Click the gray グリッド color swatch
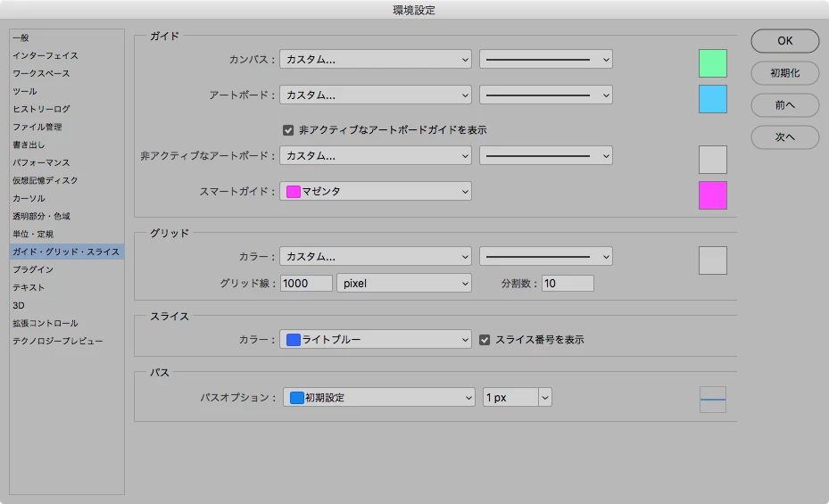 [713, 260]
